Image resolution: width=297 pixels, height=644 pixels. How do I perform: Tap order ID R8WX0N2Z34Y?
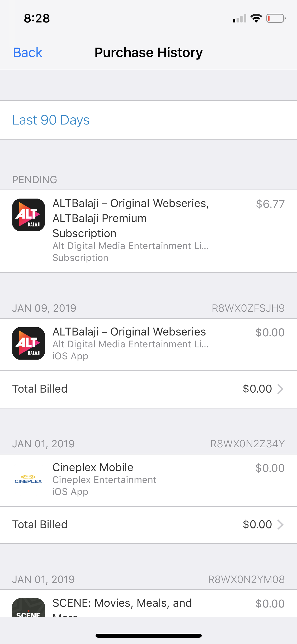click(247, 444)
